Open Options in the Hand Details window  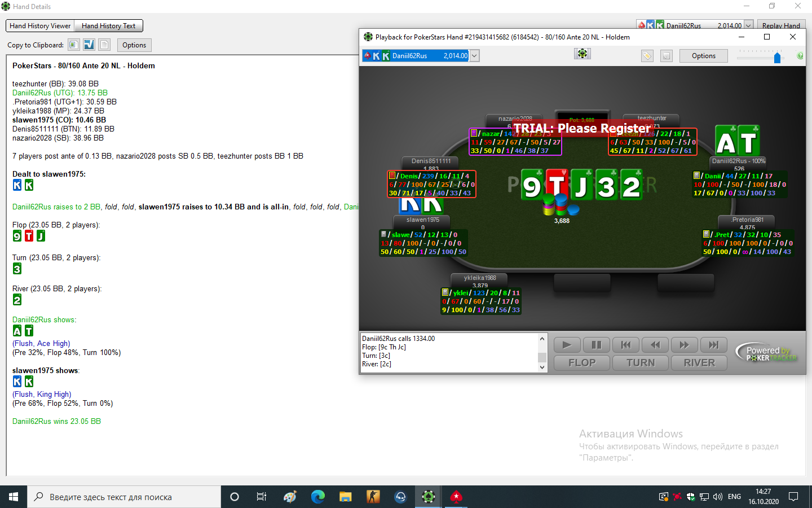click(134, 45)
